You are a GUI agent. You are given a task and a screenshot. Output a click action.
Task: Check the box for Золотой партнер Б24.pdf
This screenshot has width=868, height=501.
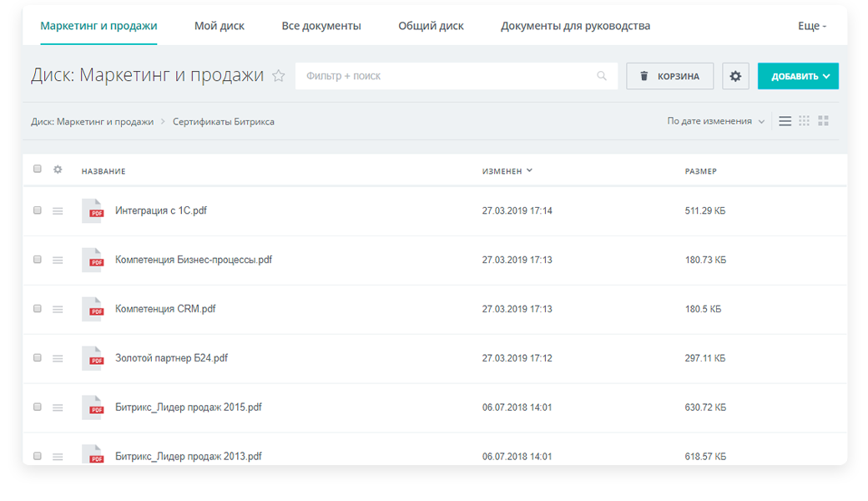(37, 358)
